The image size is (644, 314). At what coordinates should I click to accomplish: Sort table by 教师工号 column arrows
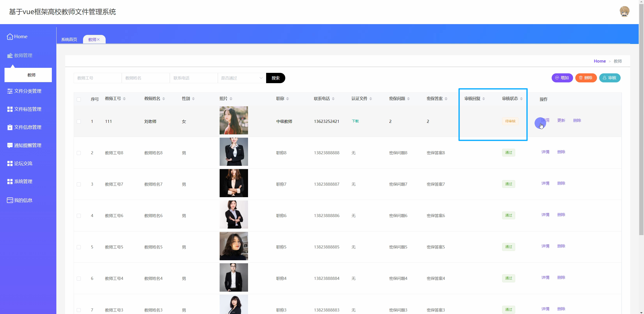coord(124,99)
